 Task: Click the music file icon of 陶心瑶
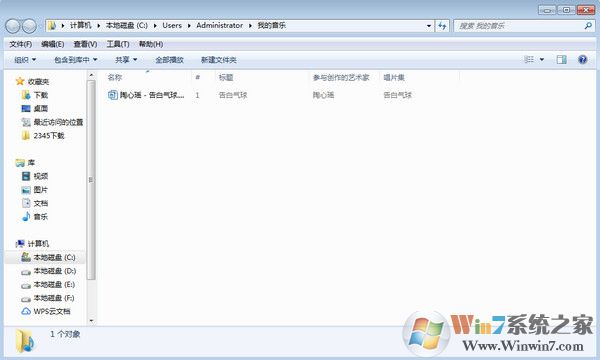point(112,95)
